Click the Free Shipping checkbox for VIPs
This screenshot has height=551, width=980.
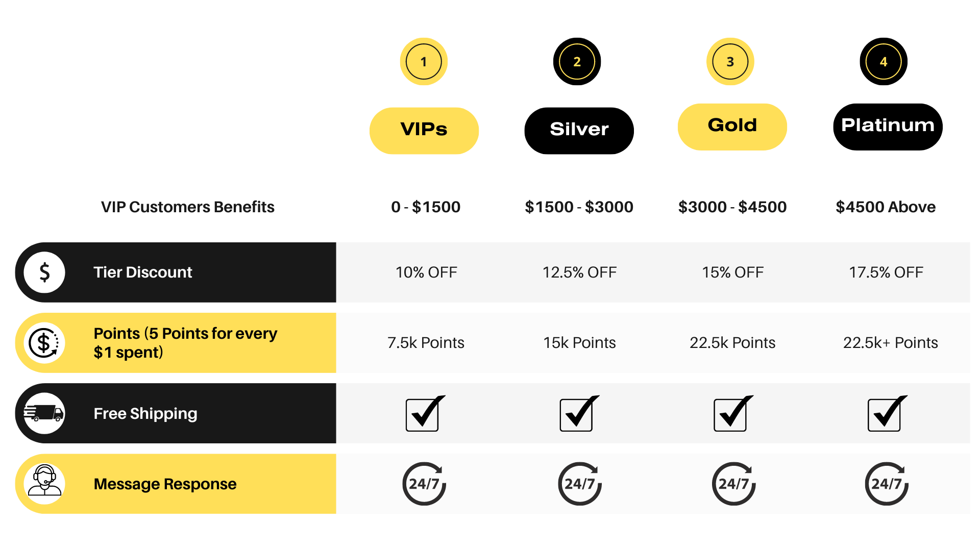[x=423, y=414]
